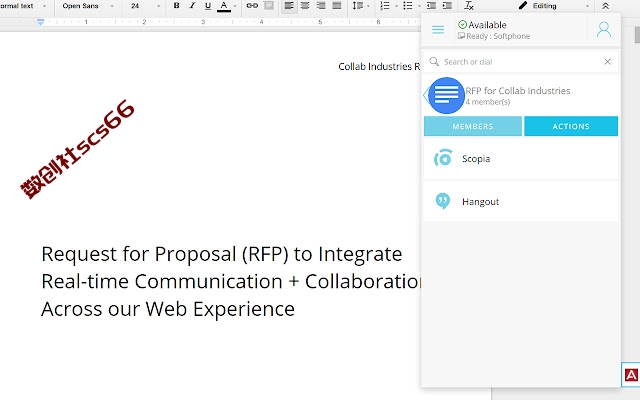Viewport: 640px width, 400px height.
Task: Click the magnifying glass search icon
Action: click(x=434, y=62)
